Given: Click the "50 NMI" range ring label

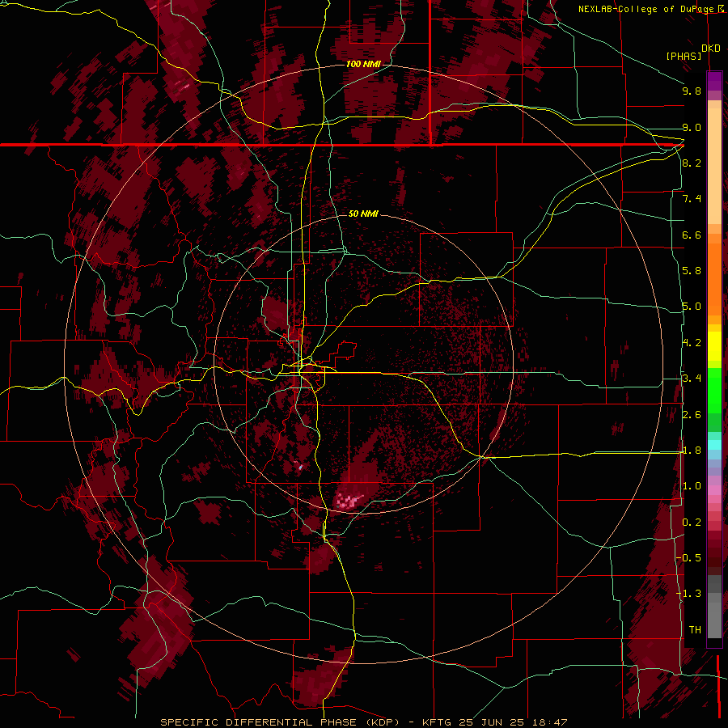Looking at the screenshot, I should click(x=363, y=214).
